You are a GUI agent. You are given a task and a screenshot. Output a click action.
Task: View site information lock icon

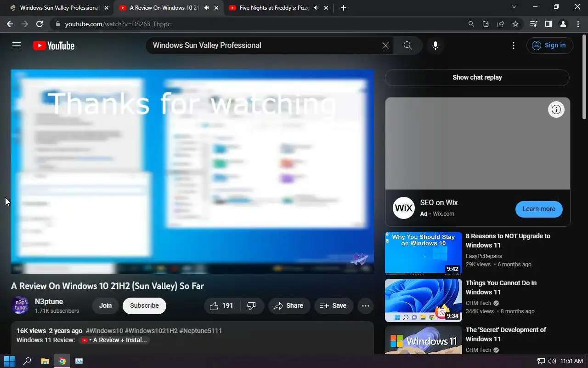pyautogui.click(x=57, y=24)
